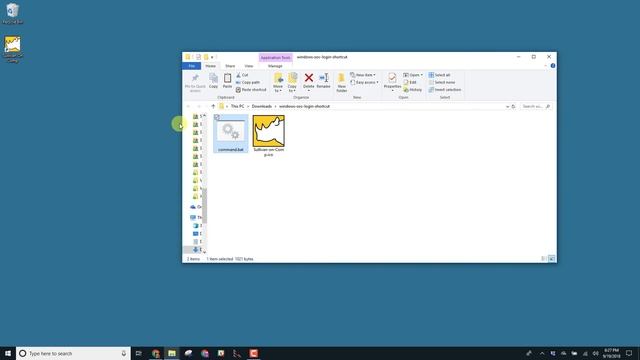Click Edit in the Open group
This screenshot has width=640, height=360.
[x=410, y=82]
